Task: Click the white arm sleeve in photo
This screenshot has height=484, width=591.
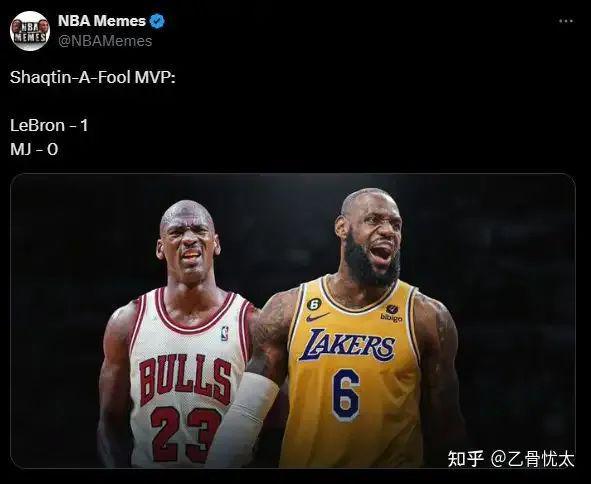Action: (x=247, y=415)
